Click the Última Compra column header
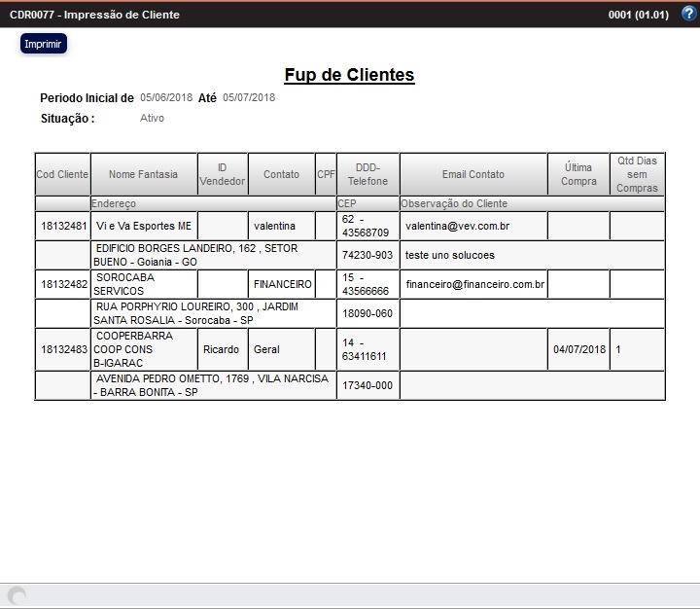The width and height of the screenshot is (700, 609). (578, 174)
